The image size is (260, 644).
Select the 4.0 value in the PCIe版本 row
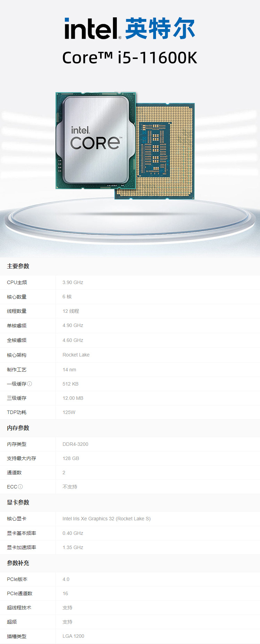pos(66,579)
